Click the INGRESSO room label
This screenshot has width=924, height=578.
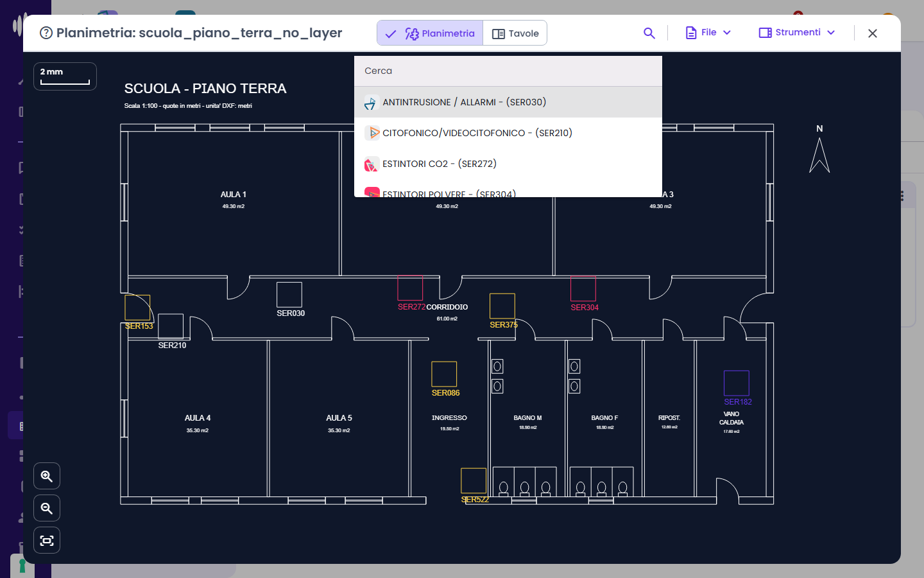click(449, 418)
